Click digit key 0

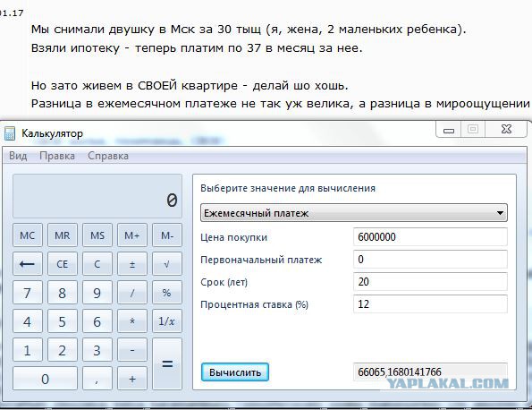[45, 379]
